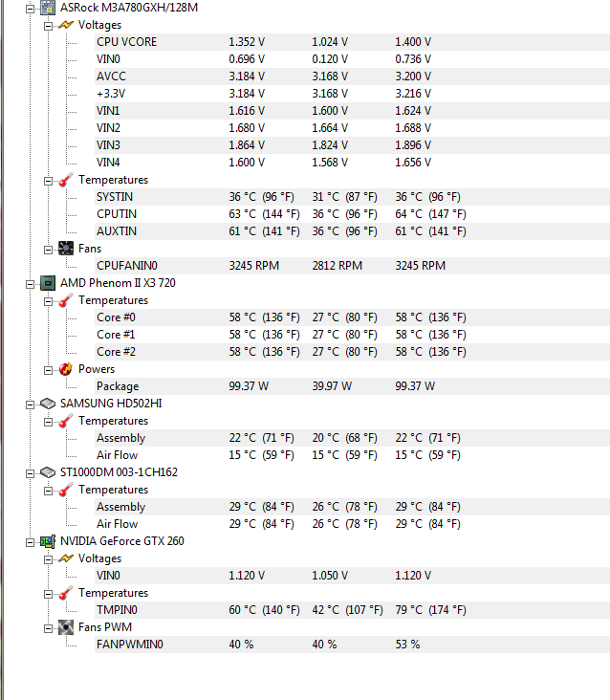
Task: Click the Voltages lightning icon under ASRock
Action: 66,25
